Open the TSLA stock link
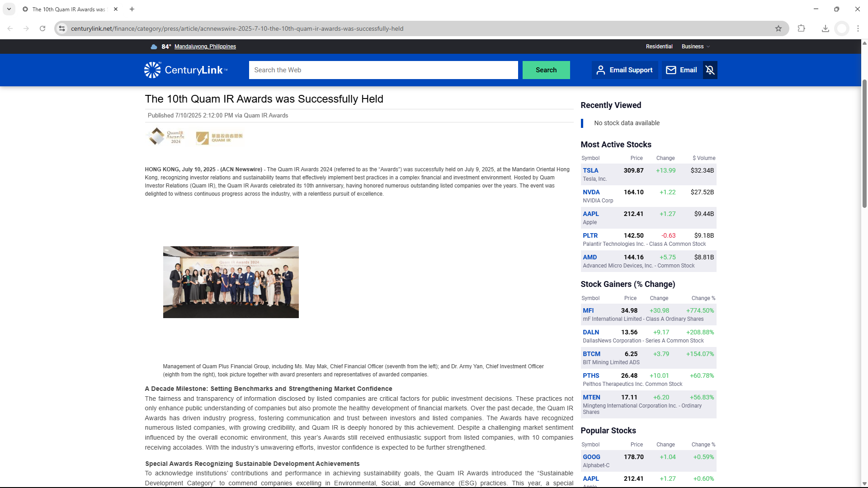Screen dimensions: 868x488 tap(590, 170)
